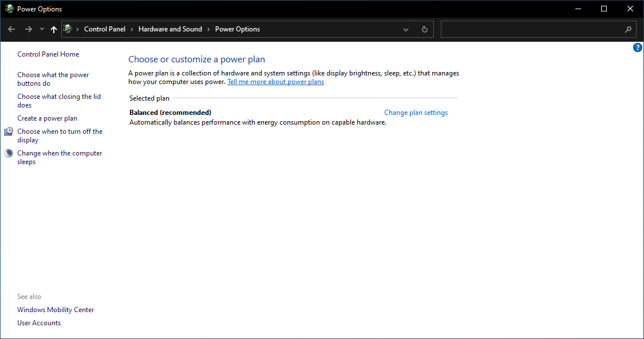Click the Power Options icon in the address bar
Image resolution: width=644 pixels, height=339 pixels.
tap(68, 29)
